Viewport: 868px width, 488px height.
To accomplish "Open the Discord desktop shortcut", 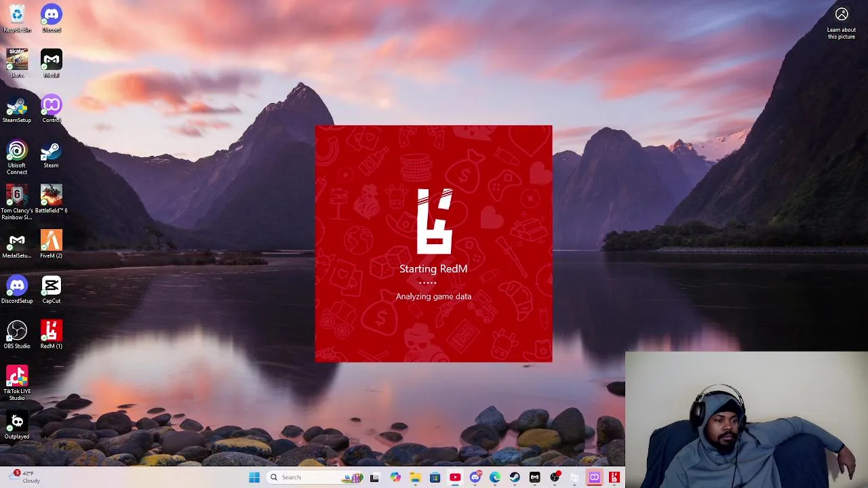I will tap(52, 19).
